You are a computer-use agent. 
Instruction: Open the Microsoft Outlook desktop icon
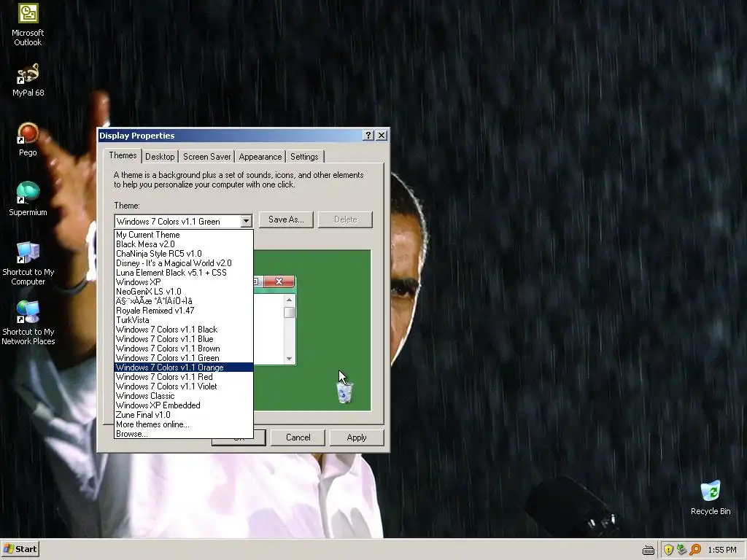[28, 25]
